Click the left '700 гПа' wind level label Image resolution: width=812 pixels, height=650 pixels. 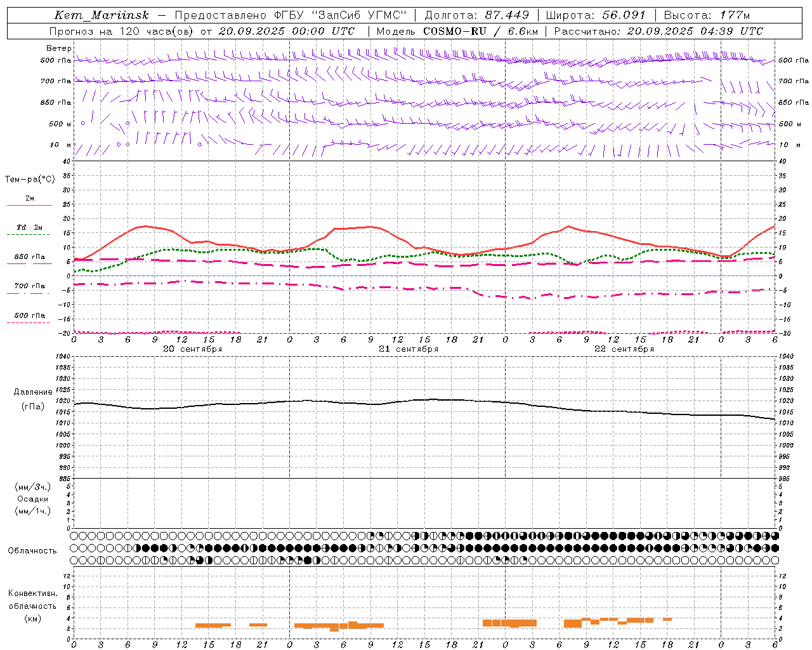pyautogui.click(x=56, y=81)
